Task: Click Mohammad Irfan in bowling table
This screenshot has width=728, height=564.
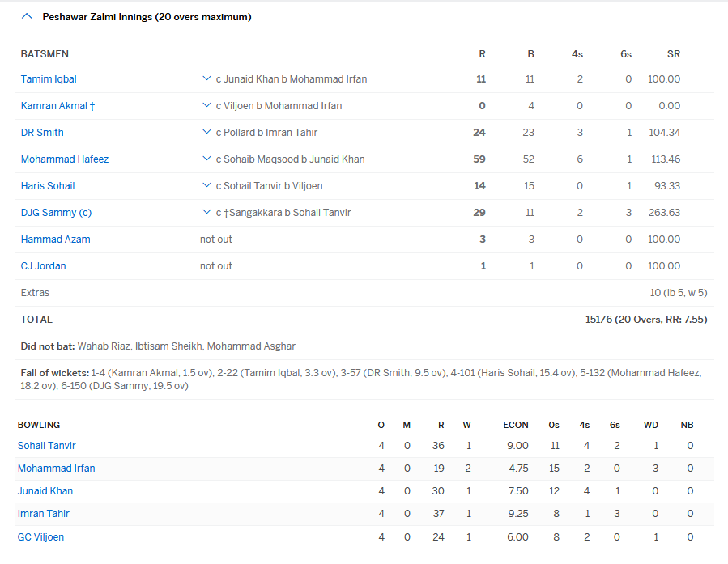Action: coord(56,469)
